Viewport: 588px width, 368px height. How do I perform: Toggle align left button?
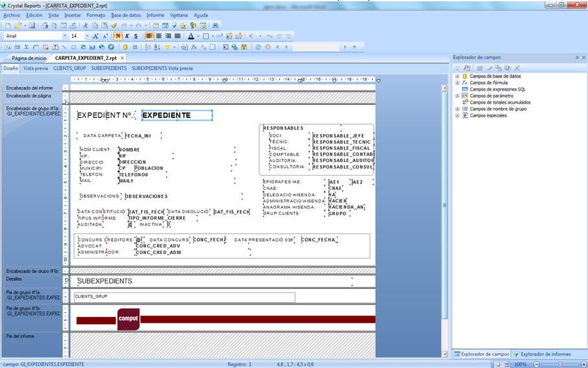tap(149, 36)
